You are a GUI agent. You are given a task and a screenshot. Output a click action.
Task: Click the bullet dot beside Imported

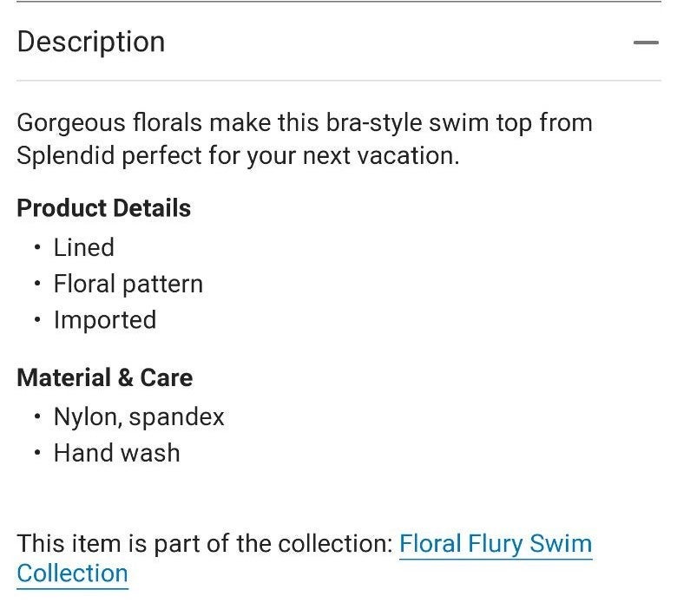37,320
